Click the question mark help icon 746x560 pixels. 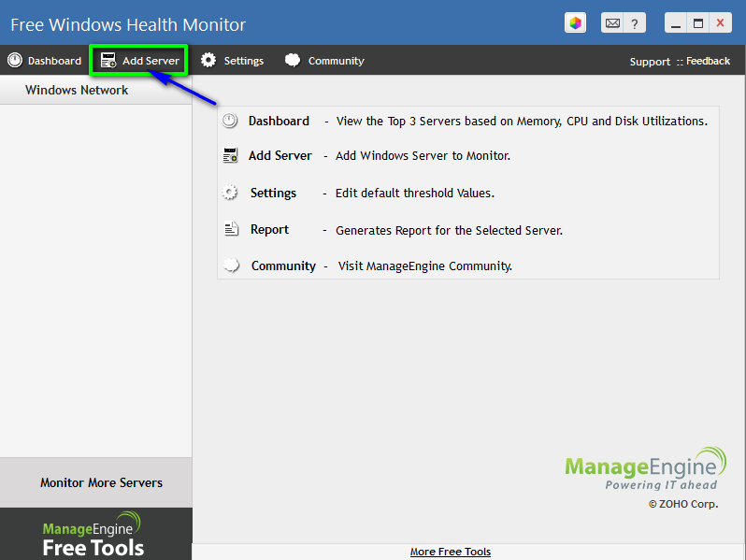(634, 23)
